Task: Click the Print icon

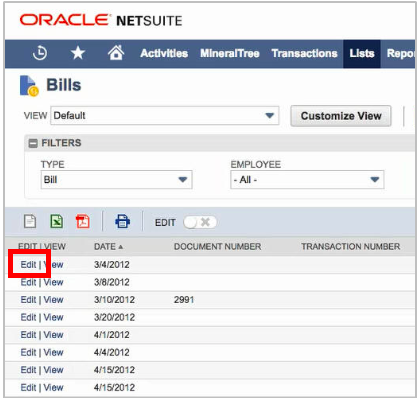Action: click(122, 221)
